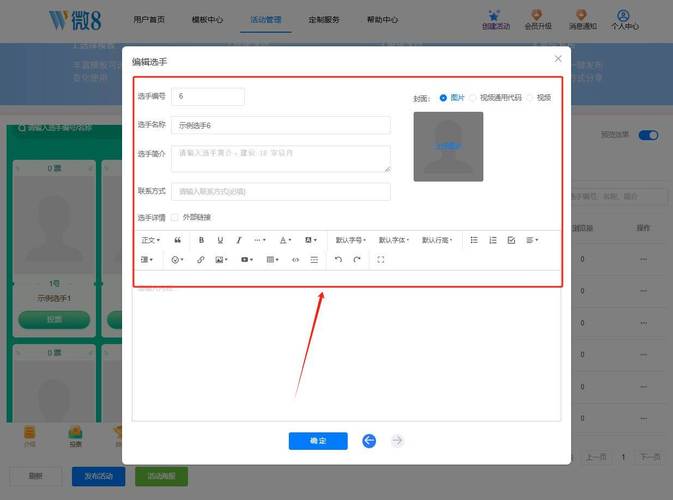Insert a blockquote with the quote icon
This screenshot has height=500, width=673.
tap(178, 240)
